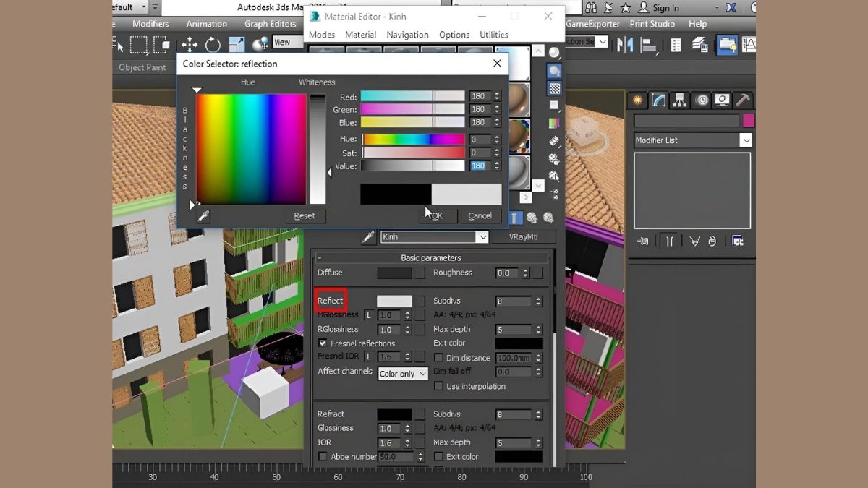Open the Motion panel tab icon
The image size is (868, 488).
(701, 100)
